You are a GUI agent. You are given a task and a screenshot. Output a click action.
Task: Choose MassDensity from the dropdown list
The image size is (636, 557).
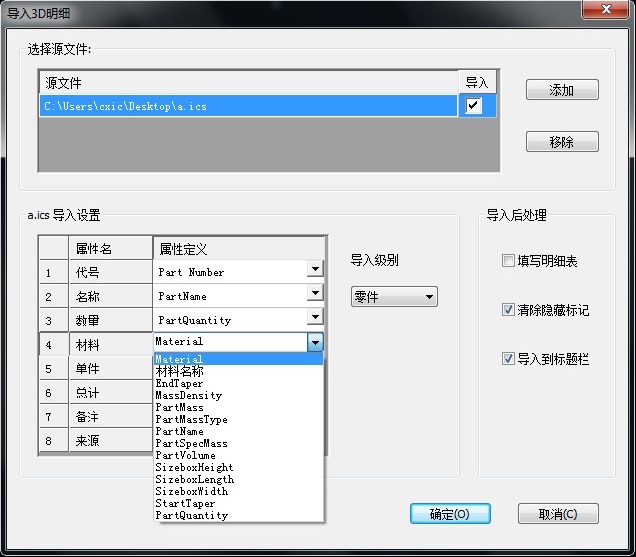(x=238, y=395)
